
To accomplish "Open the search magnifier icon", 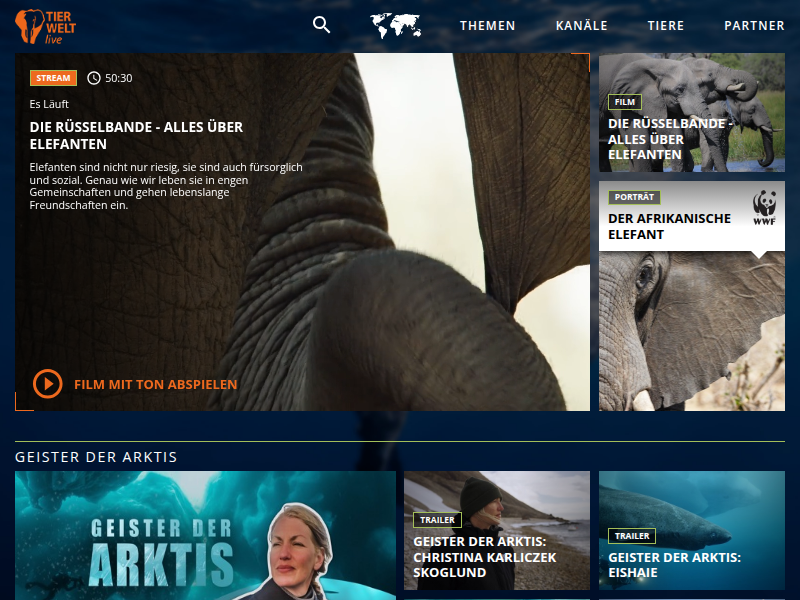I will 321,25.
